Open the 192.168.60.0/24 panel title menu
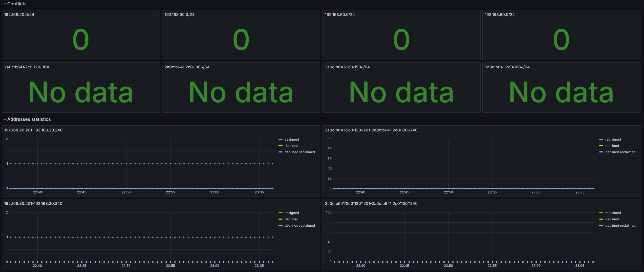 click(500, 15)
